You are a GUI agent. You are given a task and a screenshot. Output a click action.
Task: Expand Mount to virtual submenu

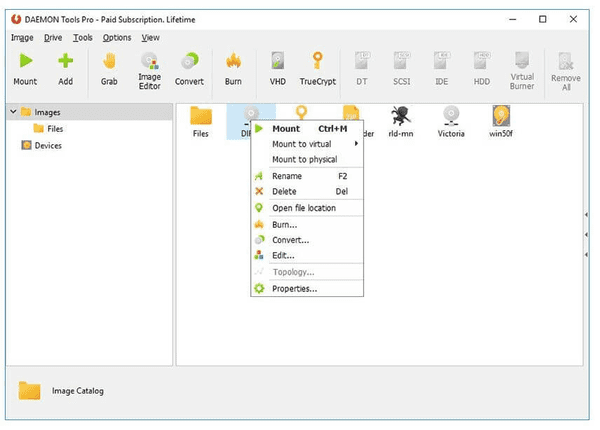point(307,144)
